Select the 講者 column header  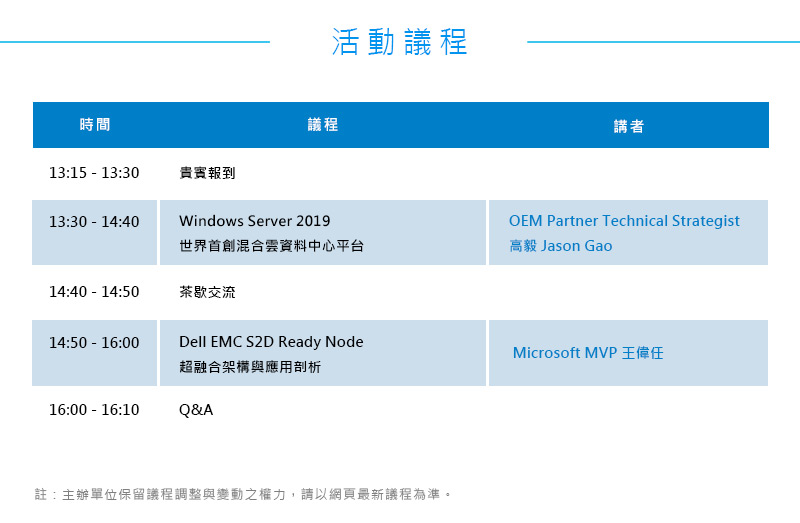click(629, 126)
